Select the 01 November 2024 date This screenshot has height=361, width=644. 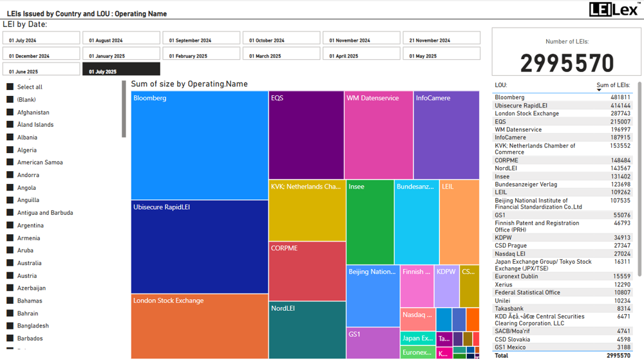pyautogui.click(x=361, y=38)
